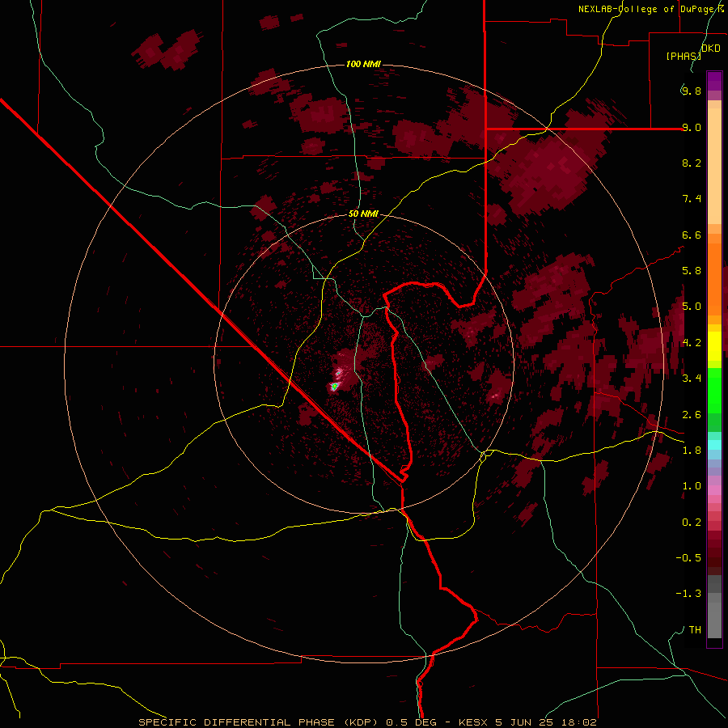Select the 9.0 value on the color scale
This screenshot has height=728, width=728.
click(x=691, y=127)
